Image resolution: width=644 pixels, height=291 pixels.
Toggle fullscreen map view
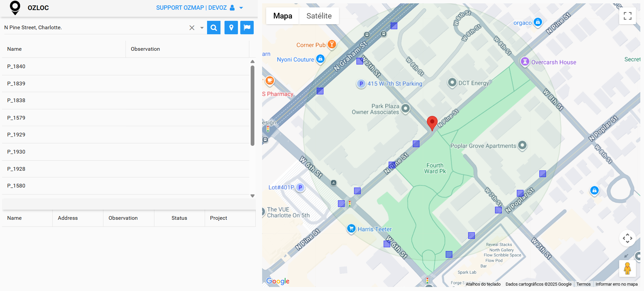coord(628,16)
